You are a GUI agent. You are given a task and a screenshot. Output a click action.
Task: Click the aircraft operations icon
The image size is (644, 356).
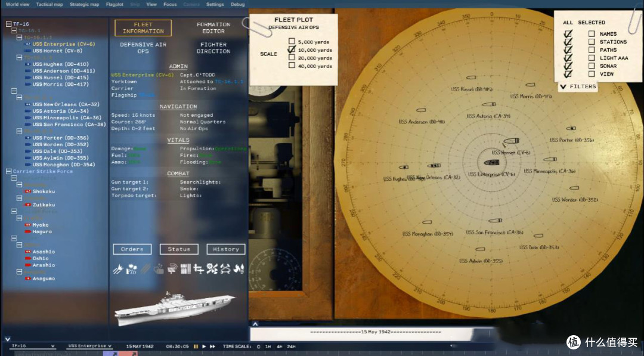199,269
